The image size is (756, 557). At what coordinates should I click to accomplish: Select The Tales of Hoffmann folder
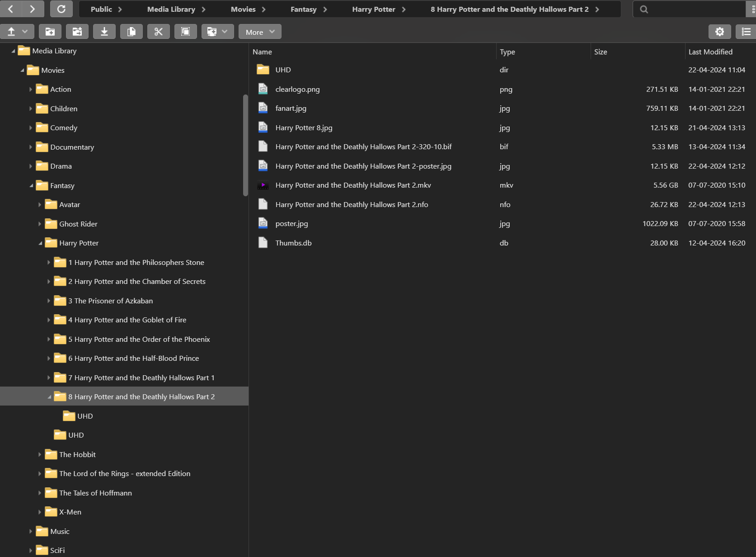95,493
